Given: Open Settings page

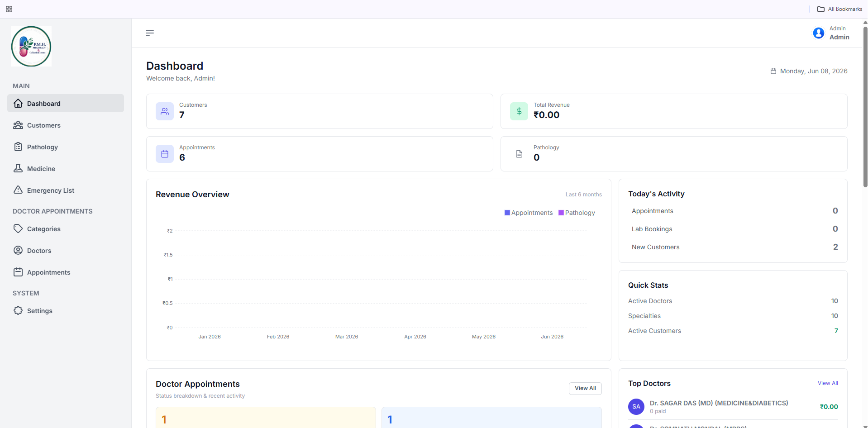Looking at the screenshot, I should pos(66,310).
